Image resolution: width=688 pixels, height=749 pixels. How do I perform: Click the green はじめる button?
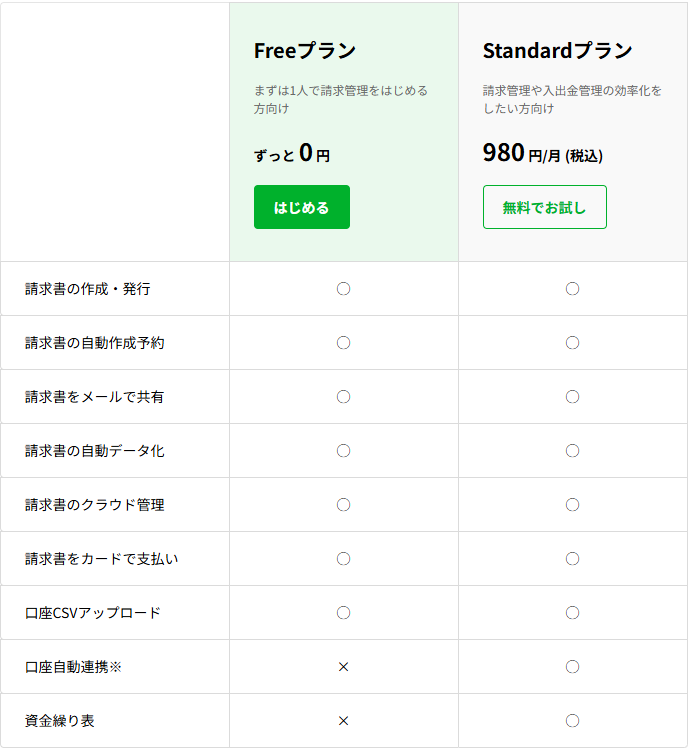pyautogui.click(x=301, y=207)
